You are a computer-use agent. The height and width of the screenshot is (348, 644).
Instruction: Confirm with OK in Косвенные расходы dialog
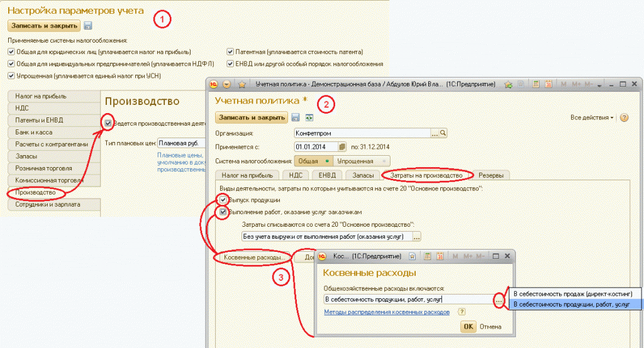click(468, 327)
